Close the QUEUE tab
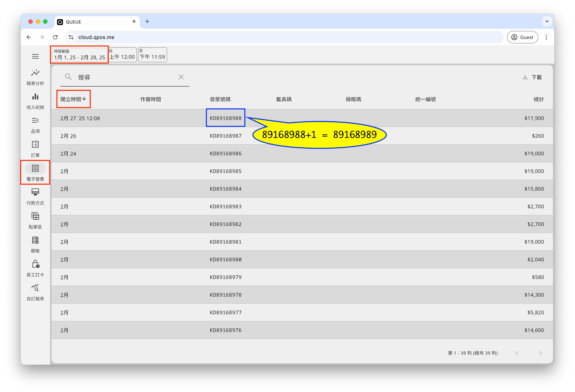The width and height of the screenshot is (575, 392). pyautogui.click(x=134, y=22)
